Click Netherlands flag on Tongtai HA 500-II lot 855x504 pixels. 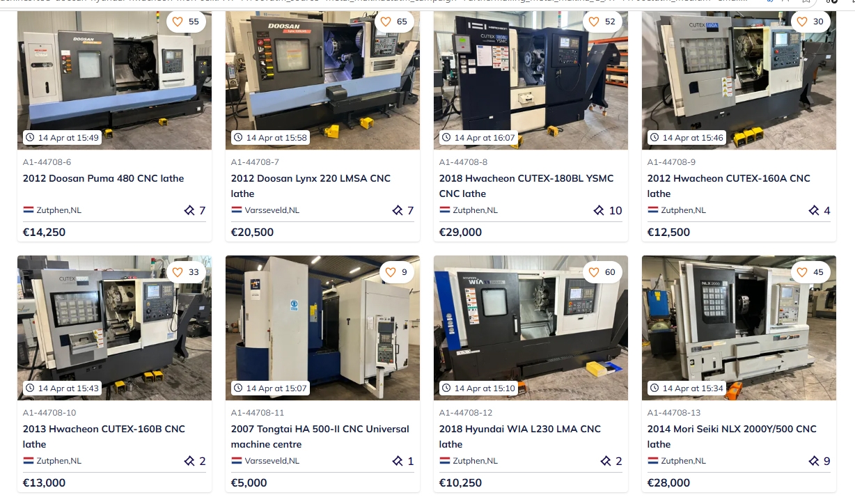click(237, 461)
